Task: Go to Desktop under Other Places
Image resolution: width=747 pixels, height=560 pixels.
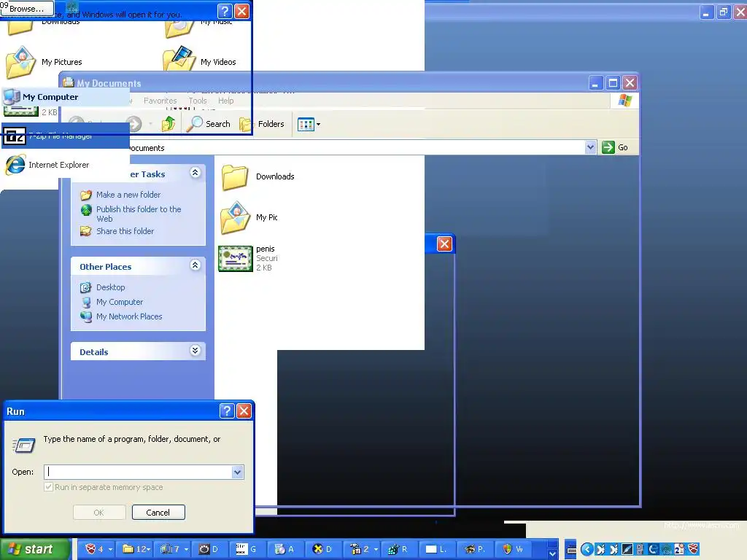Action: tap(111, 287)
